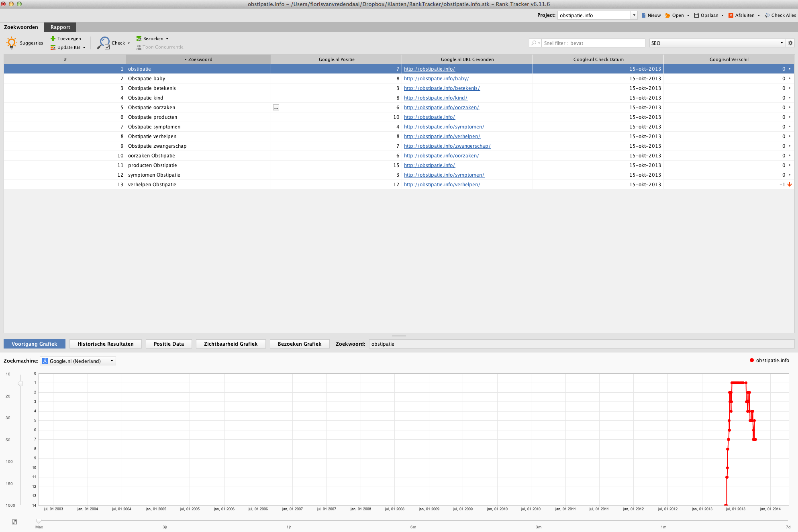Image resolution: width=798 pixels, height=532 pixels.
Task: Sort by Google.nl Check Datum header
Action: coord(598,59)
